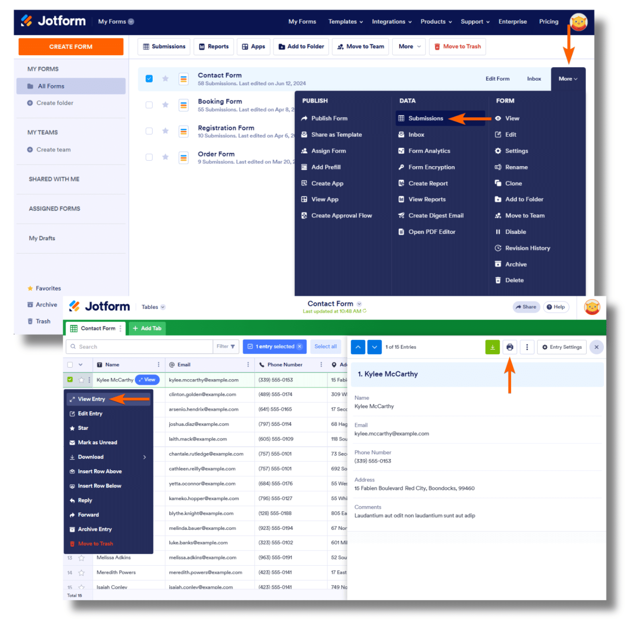Screen dimensions: 644x644
Task: Click the Order Form document icon
Action: [184, 157]
